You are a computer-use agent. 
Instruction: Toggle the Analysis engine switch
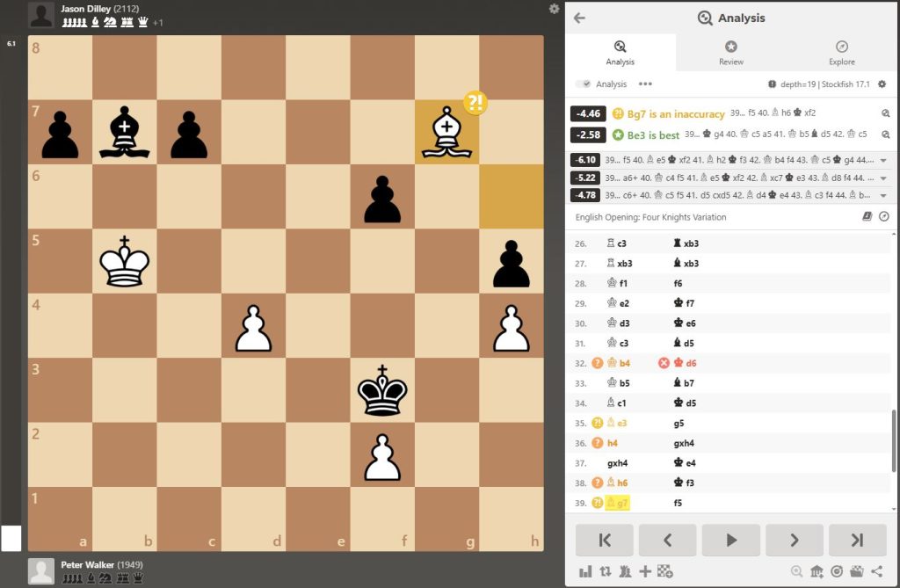tap(583, 84)
